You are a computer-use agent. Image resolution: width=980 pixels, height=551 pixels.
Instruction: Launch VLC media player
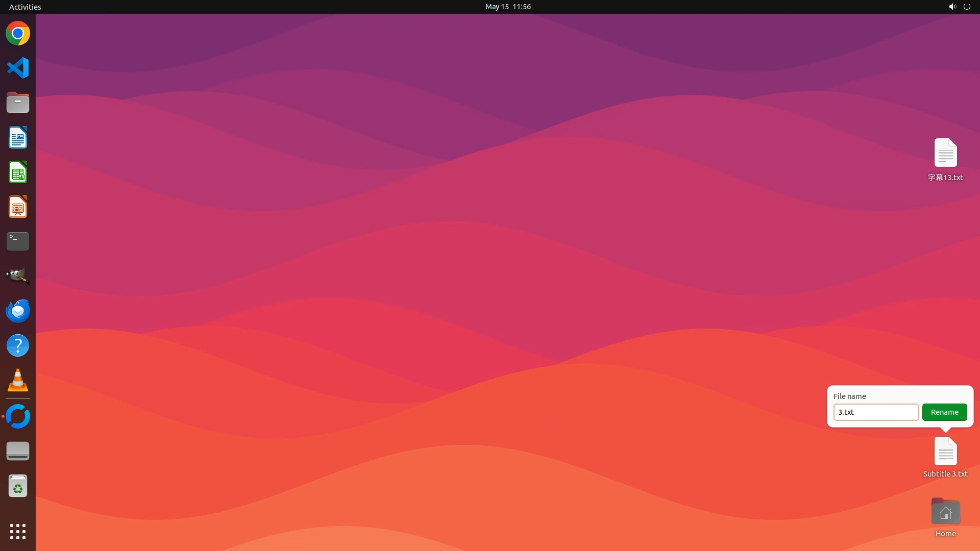(x=18, y=380)
